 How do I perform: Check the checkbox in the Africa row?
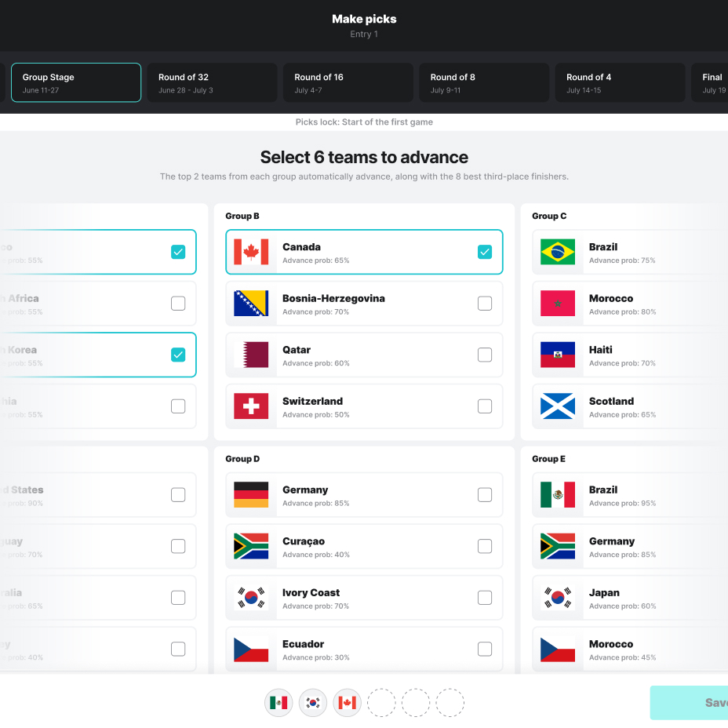click(178, 303)
